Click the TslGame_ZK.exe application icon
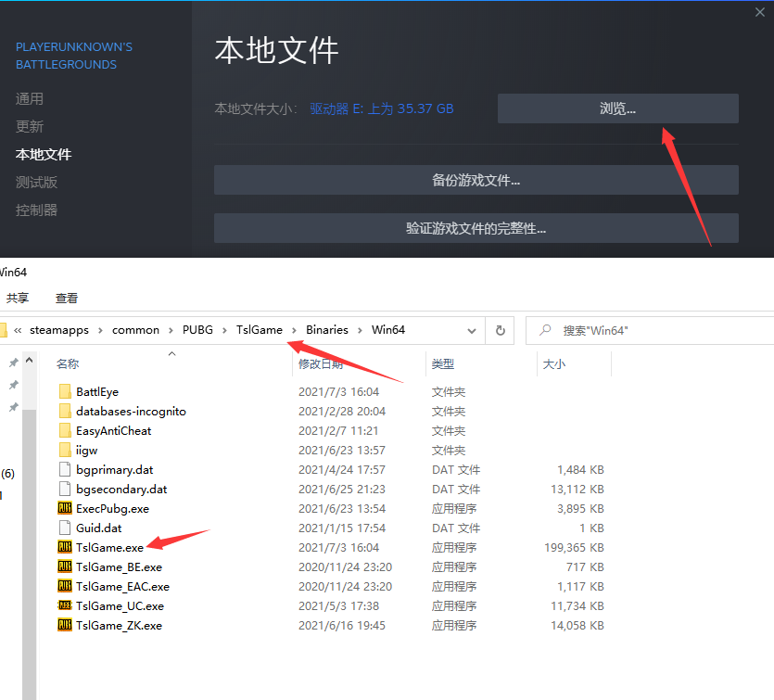This screenshot has height=700, width=774. [65, 625]
